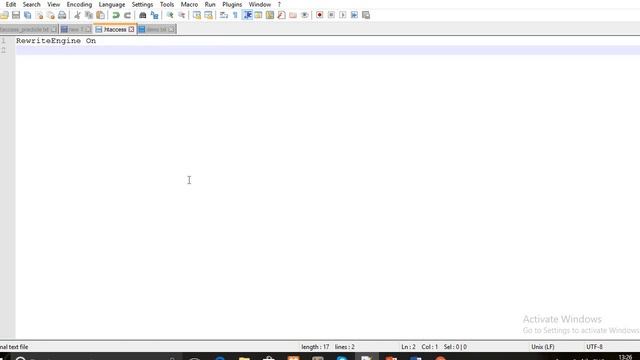Open the Language menu
This screenshot has height=360, width=640.
(x=112, y=4)
